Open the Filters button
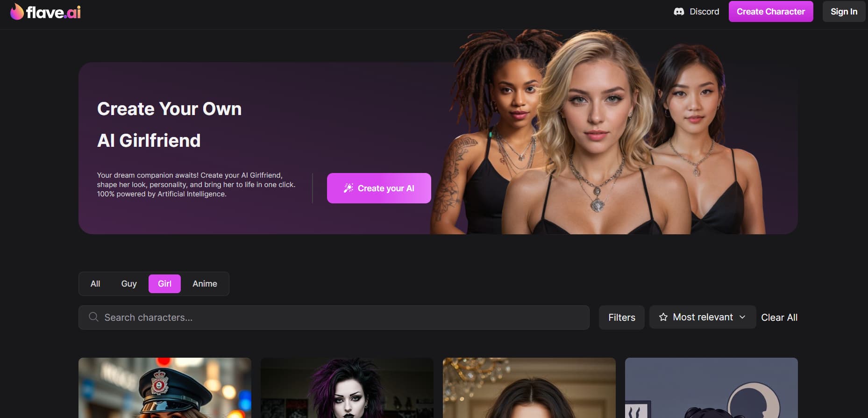Image resolution: width=868 pixels, height=418 pixels. click(622, 317)
